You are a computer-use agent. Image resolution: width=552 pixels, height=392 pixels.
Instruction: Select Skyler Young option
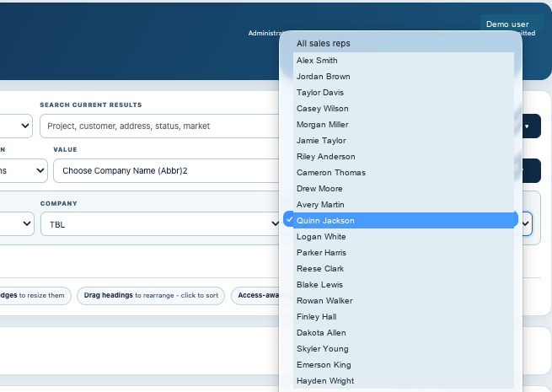click(404, 349)
